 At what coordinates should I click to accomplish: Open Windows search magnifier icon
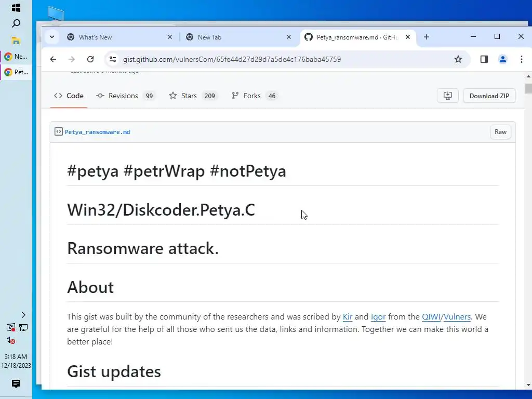click(16, 23)
